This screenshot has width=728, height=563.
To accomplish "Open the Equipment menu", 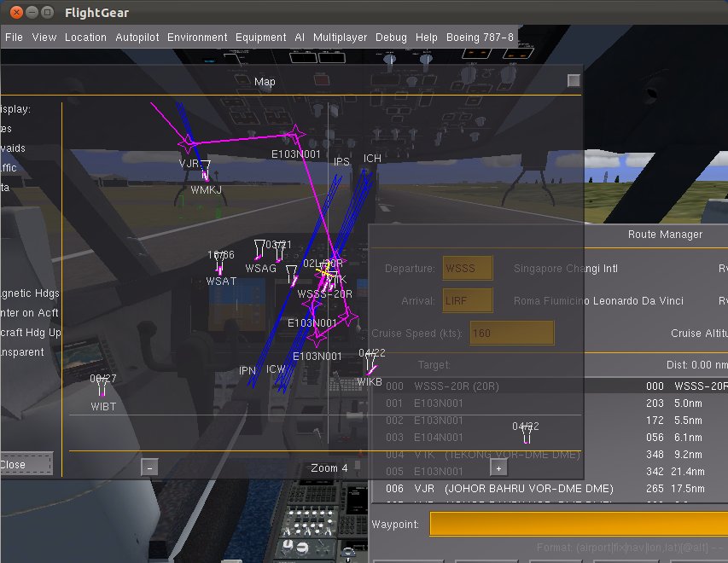I will pyautogui.click(x=260, y=38).
